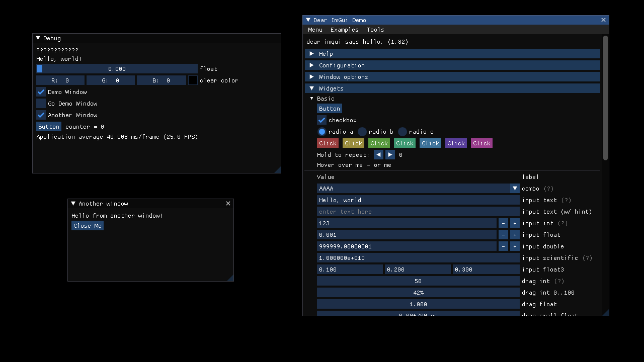Choose the radio a option
Image resolution: width=644 pixels, height=362 pixels.
[x=321, y=132]
